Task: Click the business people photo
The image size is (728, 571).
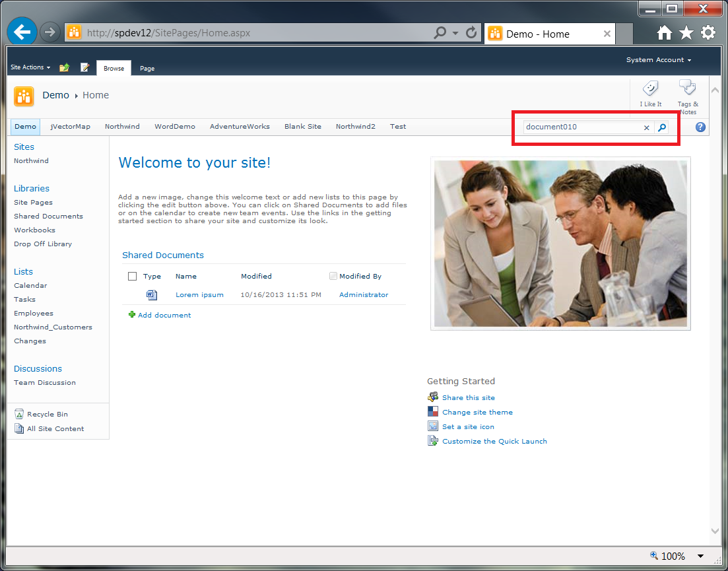Action: [560, 244]
